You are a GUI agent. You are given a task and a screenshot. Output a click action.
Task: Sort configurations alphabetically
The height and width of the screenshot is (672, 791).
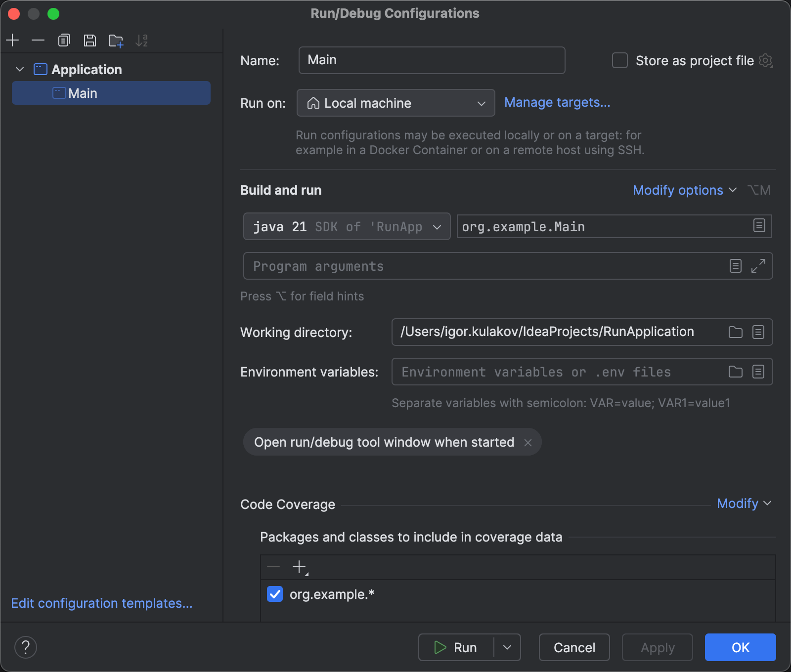coord(142,40)
